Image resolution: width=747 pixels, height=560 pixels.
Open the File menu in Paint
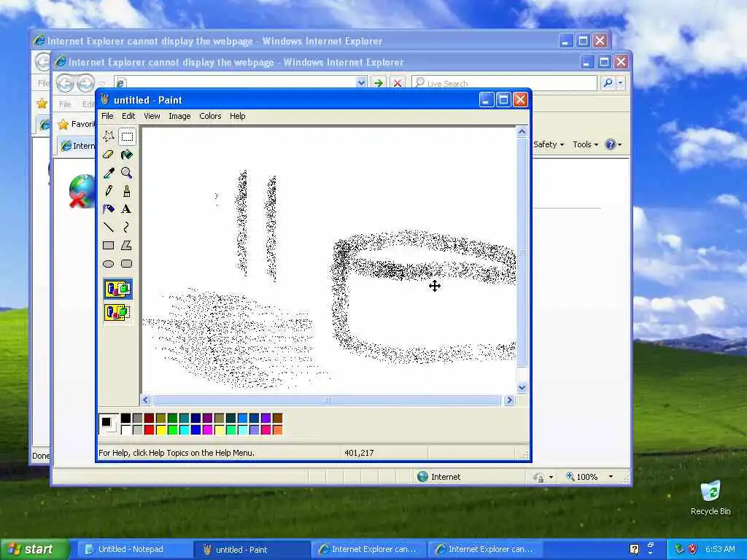click(107, 116)
